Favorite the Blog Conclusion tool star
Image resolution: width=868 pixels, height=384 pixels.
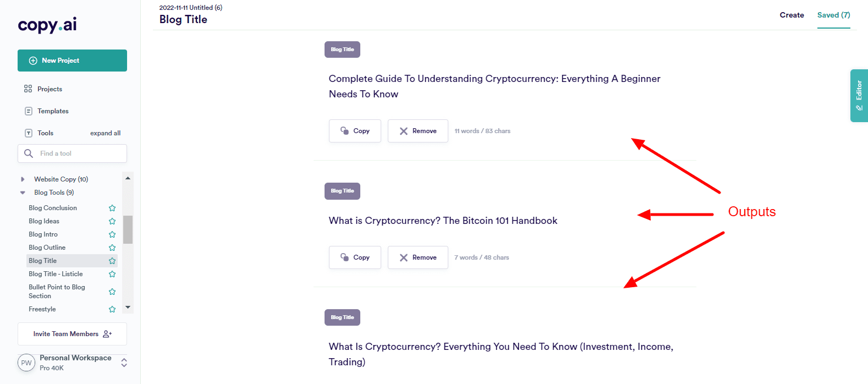click(x=112, y=208)
